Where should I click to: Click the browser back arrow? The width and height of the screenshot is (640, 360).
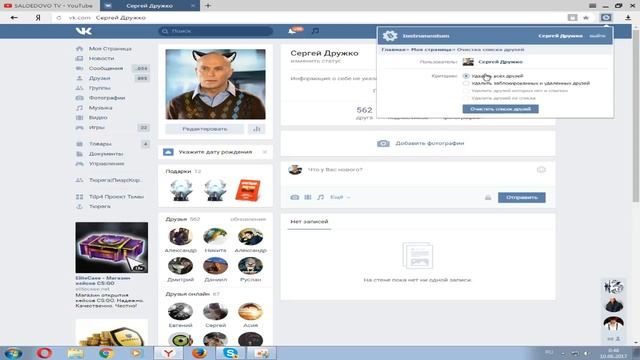[x=14, y=18]
